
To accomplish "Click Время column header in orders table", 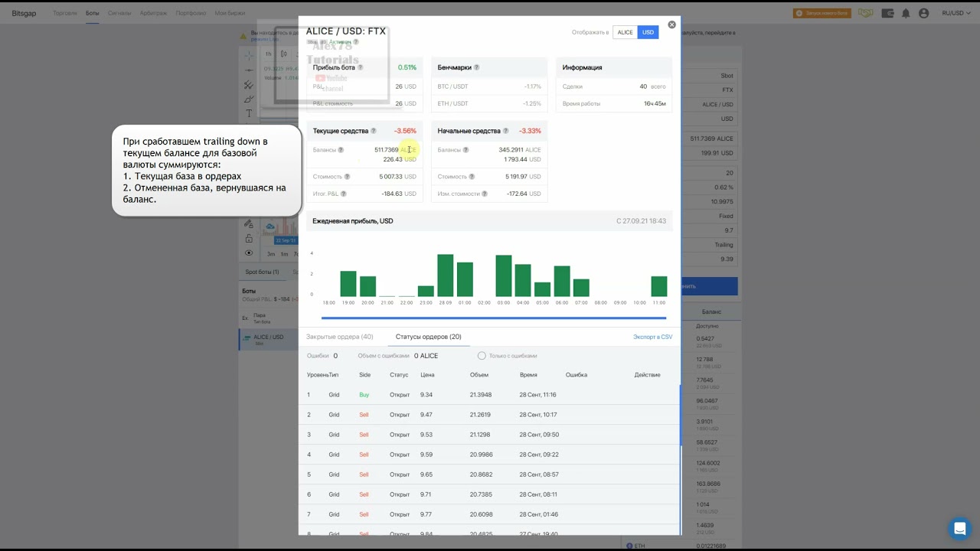I will (x=528, y=375).
